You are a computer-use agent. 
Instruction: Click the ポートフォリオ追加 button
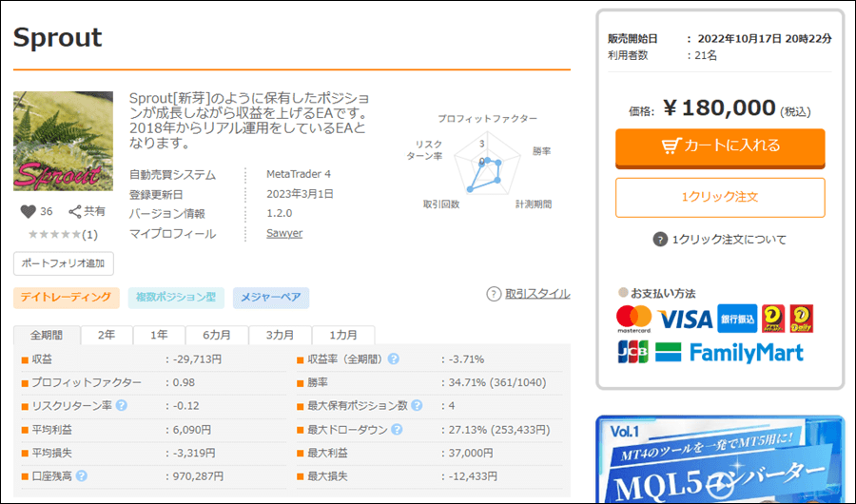(x=64, y=263)
